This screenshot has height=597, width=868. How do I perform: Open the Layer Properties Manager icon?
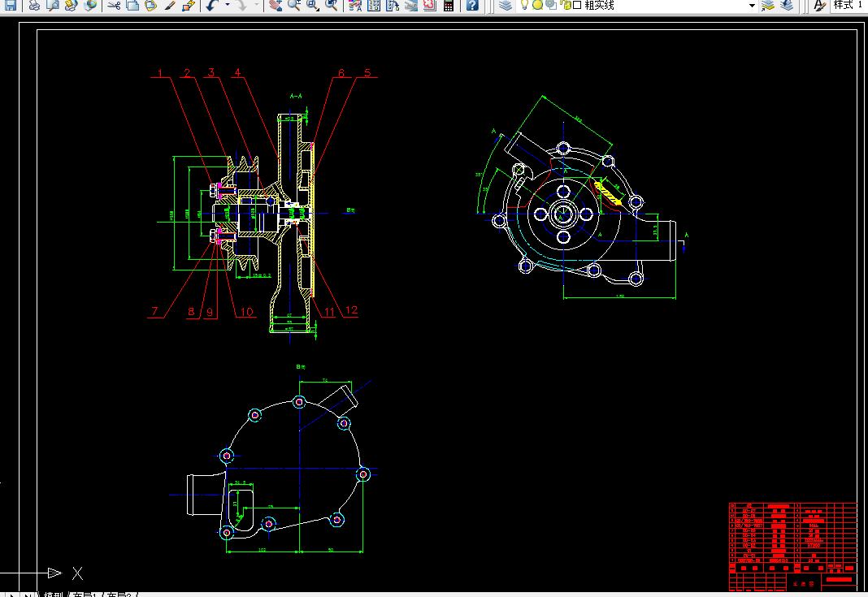point(505,5)
